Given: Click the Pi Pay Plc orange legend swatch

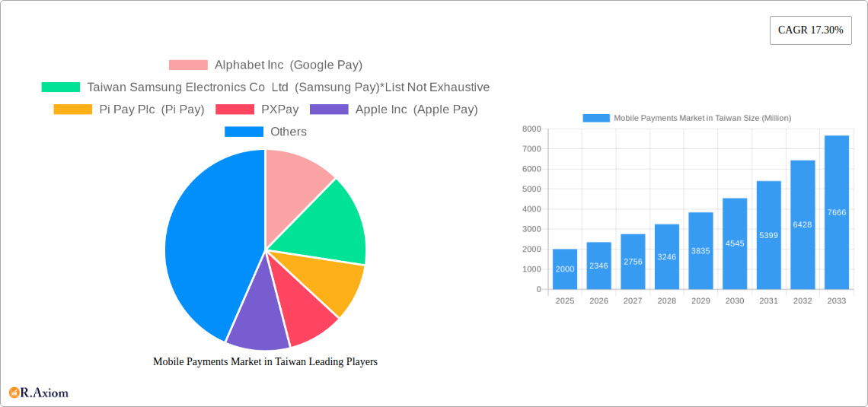Looking at the screenshot, I should pos(73,110).
